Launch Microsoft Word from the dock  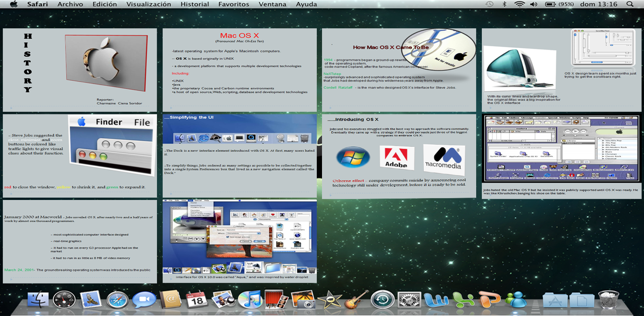pos(436,299)
